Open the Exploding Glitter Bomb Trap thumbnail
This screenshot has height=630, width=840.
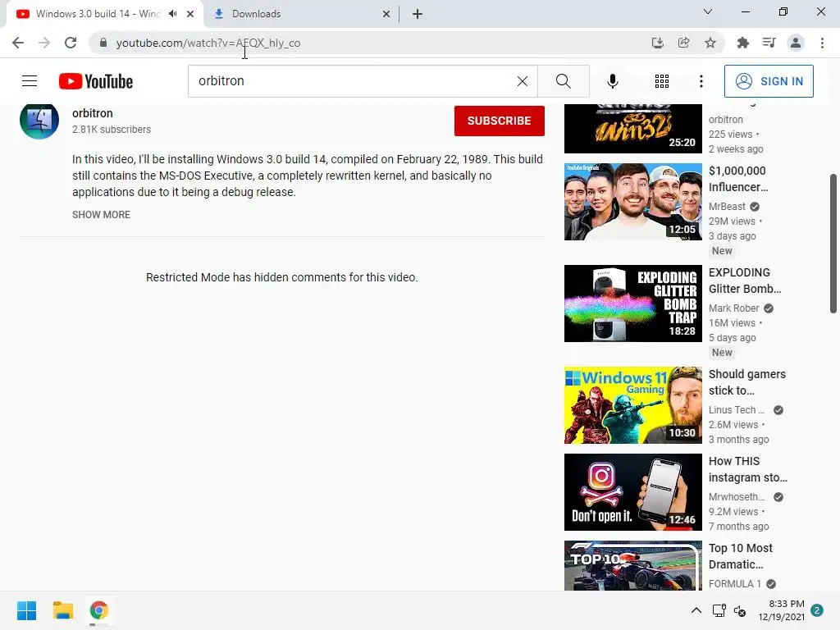(632, 304)
